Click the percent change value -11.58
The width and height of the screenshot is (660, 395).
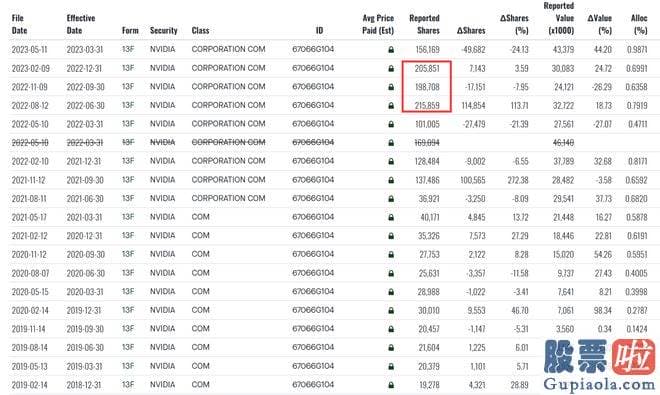tap(519, 273)
